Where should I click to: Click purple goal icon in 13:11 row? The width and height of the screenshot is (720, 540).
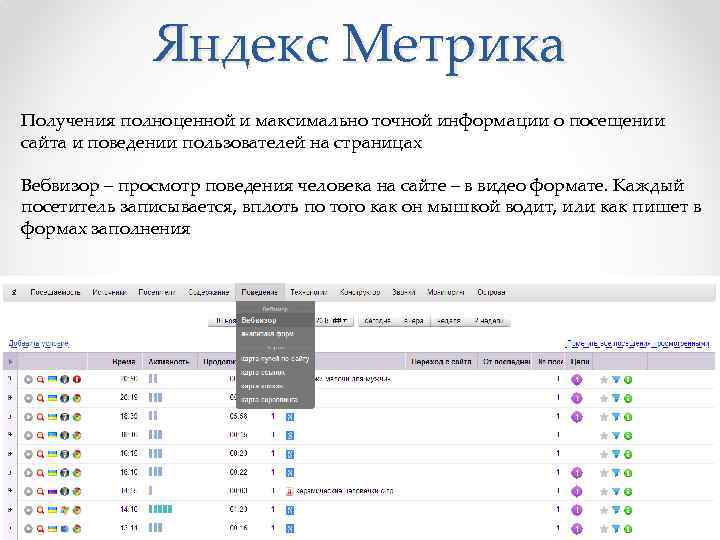(577, 529)
